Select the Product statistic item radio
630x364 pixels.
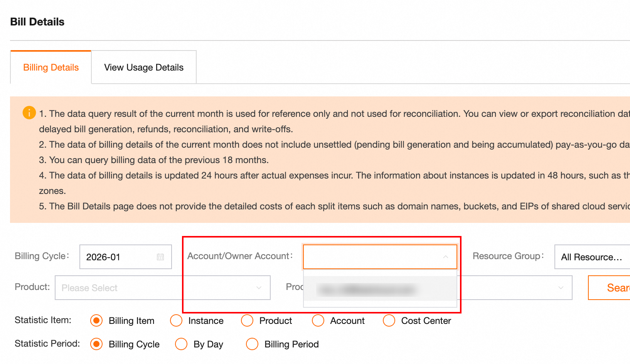tap(247, 320)
